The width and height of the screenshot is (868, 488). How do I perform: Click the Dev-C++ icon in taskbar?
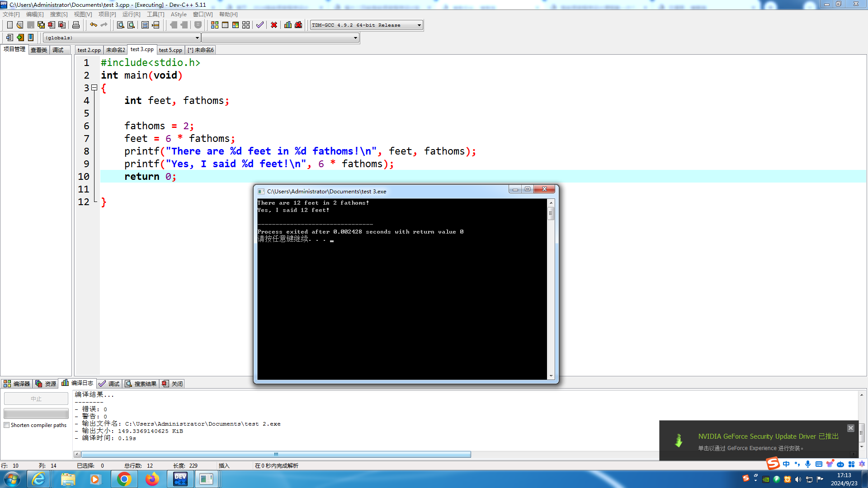pyautogui.click(x=180, y=479)
